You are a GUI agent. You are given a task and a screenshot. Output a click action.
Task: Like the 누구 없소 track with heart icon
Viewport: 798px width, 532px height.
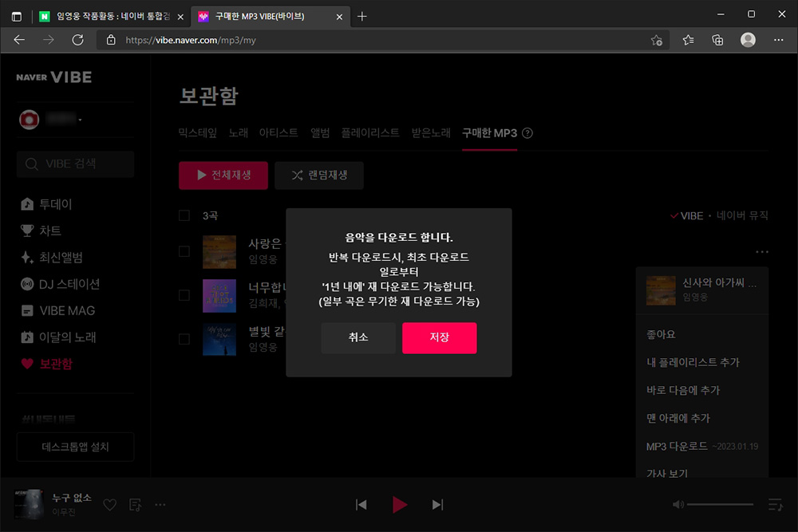click(x=110, y=505)
